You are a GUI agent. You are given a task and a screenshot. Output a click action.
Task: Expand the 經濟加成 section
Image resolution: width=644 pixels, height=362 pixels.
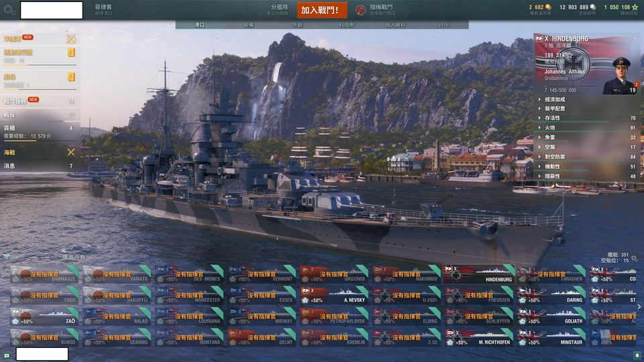588,99
